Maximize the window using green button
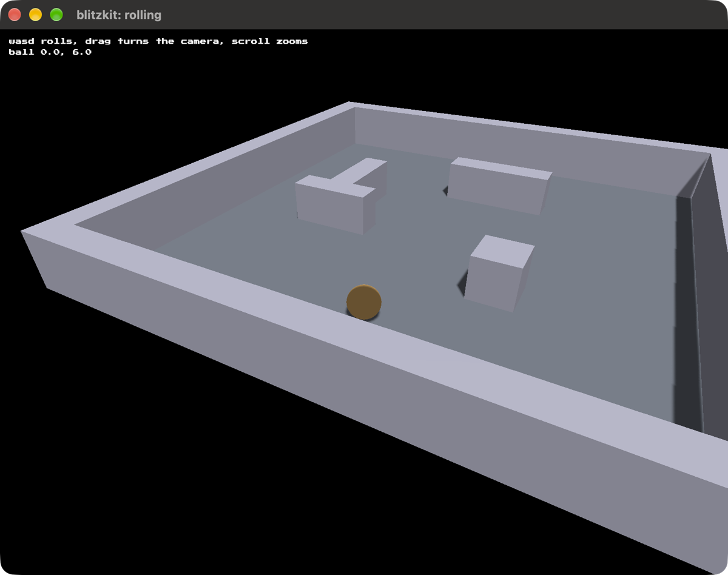Viewport: 728px width, 575px height. click(56, 15)
